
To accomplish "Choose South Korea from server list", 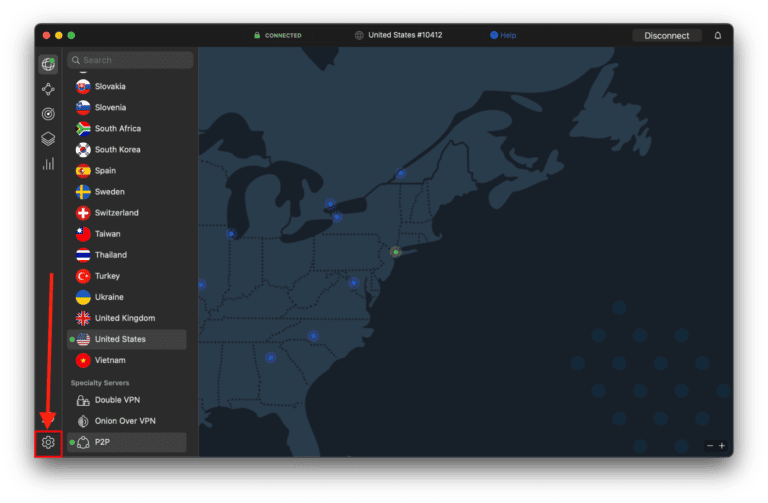I will pos(117,150).
